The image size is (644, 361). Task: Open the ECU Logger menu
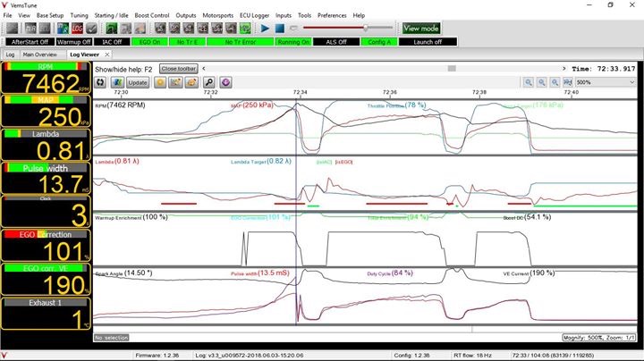(255, 15)
